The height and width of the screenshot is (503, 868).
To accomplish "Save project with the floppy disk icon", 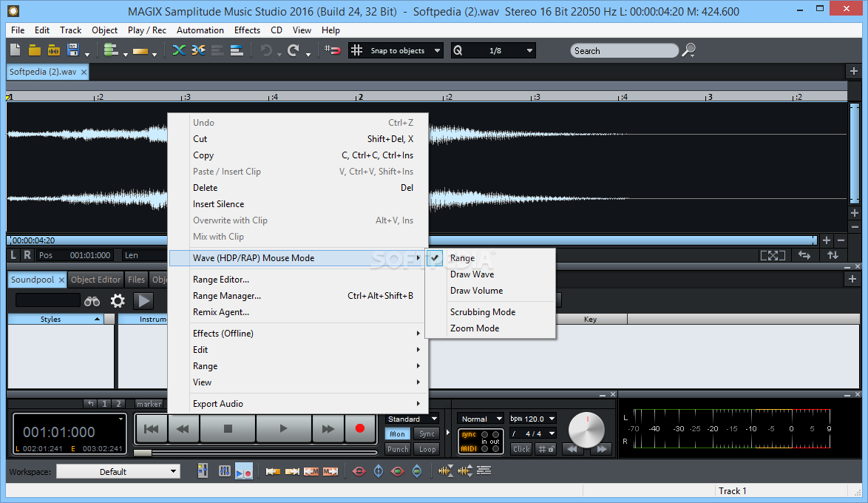I will coord(72,50).
